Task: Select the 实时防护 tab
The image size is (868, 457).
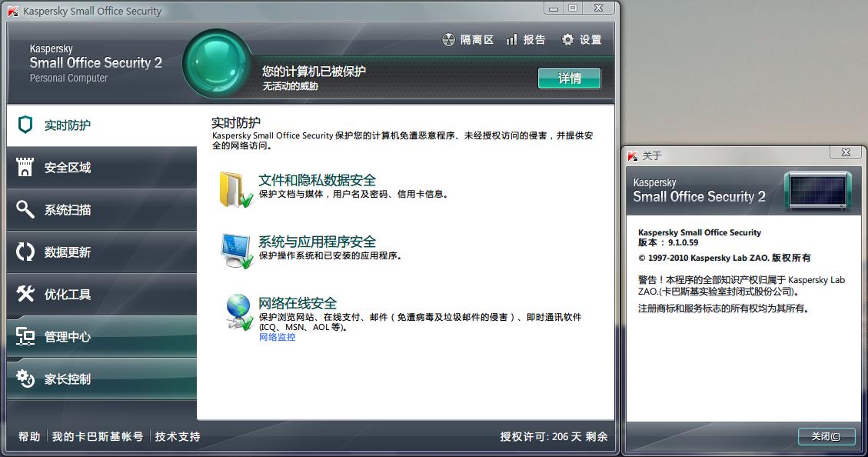Action: click(101, 125)
